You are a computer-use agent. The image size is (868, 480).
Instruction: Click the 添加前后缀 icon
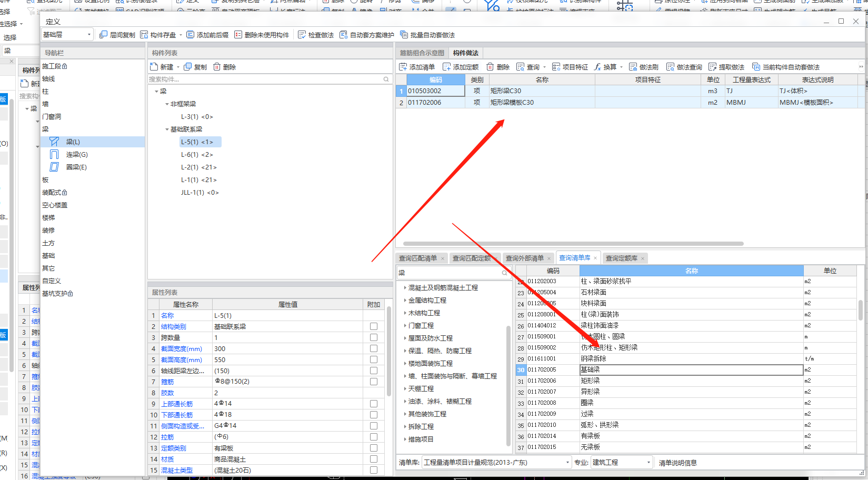click(x=190, y=35)
